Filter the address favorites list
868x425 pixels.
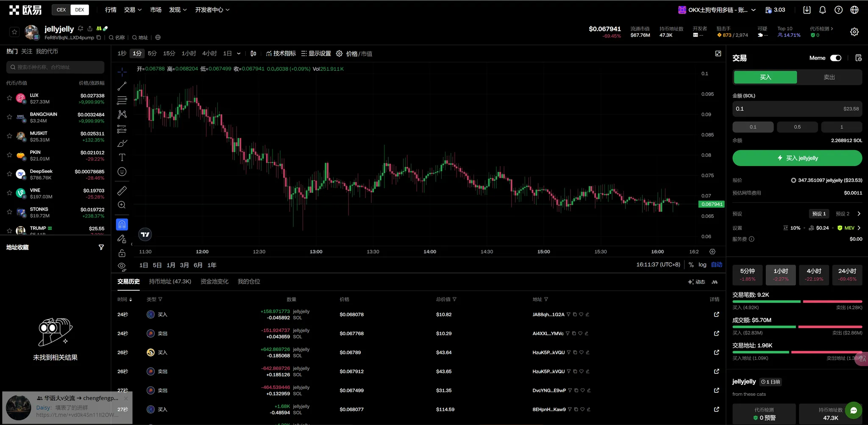pyautogui.click(x=101, y=247)
